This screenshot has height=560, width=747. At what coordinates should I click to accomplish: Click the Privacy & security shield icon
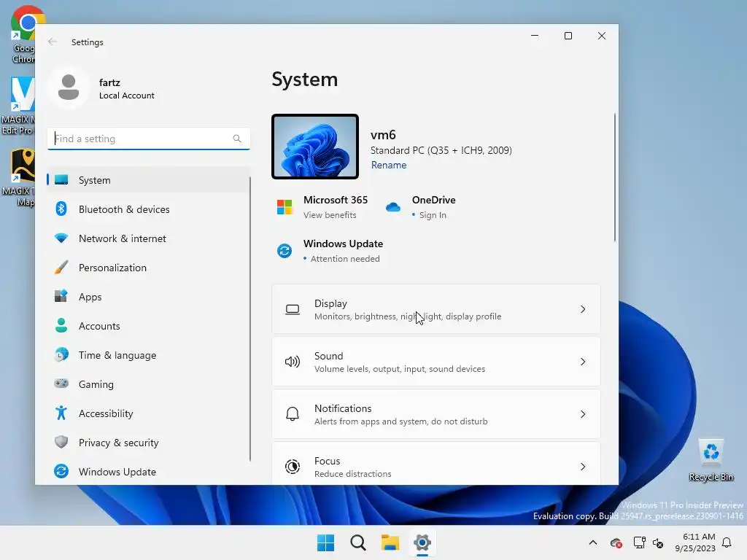61,442
